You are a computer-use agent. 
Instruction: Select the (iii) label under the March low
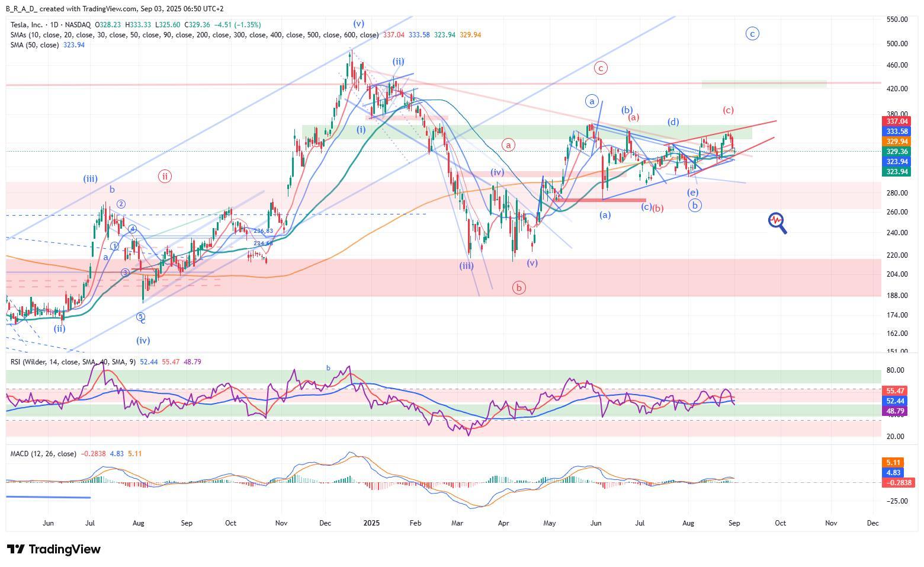tap(466, 266)
